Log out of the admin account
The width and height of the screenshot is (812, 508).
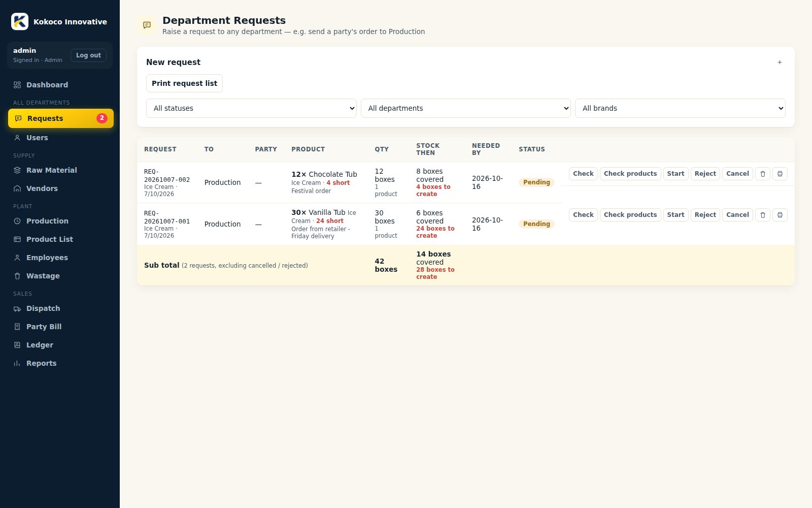[88, 55]
